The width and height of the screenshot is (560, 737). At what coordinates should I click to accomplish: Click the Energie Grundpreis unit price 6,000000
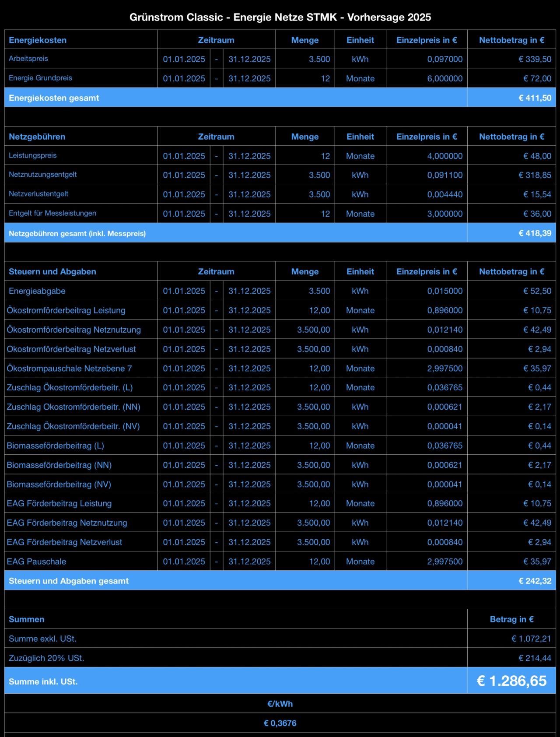444,79
